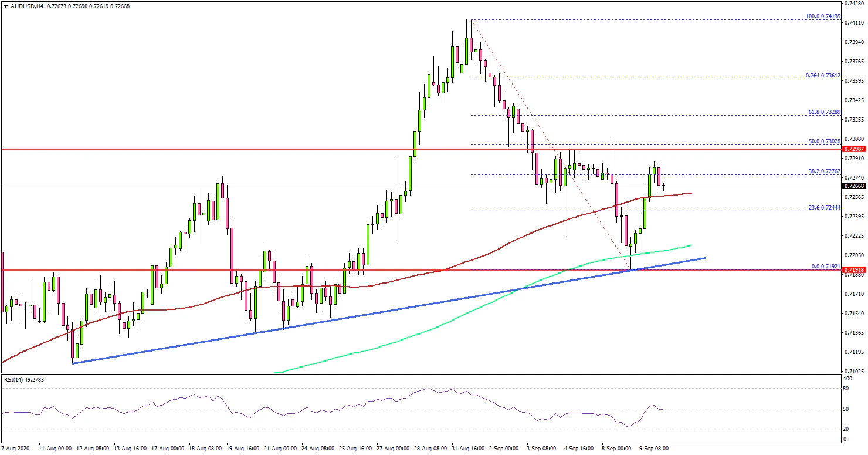Click the 23.6 Fibonacci level label
Image resolution: width=868 pixels, height=455 pixels.
824,208
